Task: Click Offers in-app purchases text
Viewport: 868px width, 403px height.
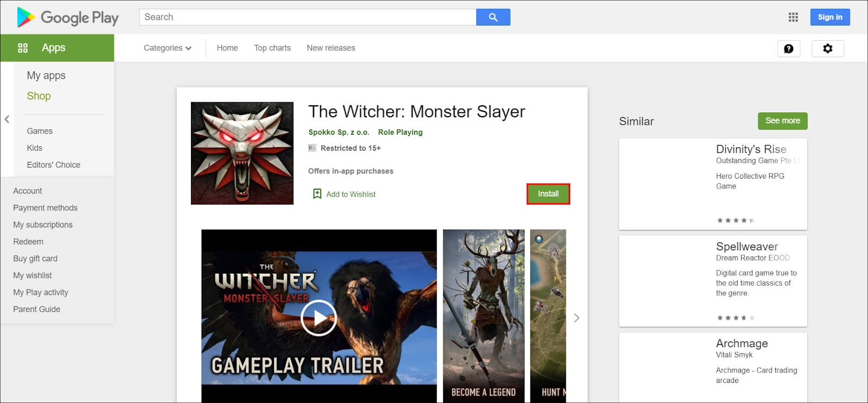Action: [x=350, y=171]
